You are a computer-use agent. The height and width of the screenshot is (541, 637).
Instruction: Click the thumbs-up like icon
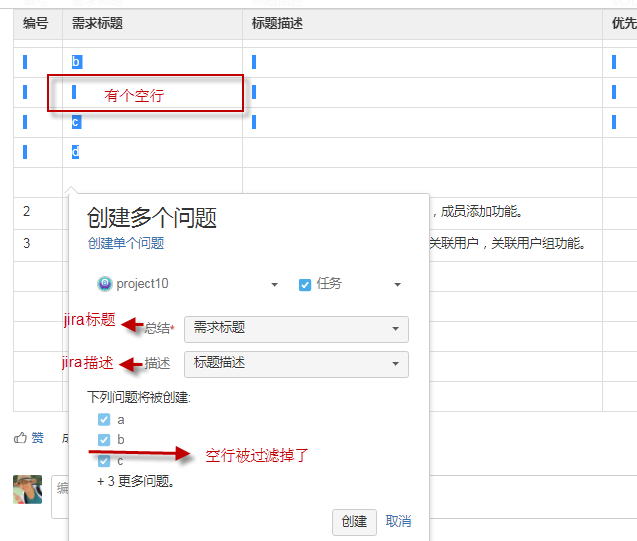20,437
